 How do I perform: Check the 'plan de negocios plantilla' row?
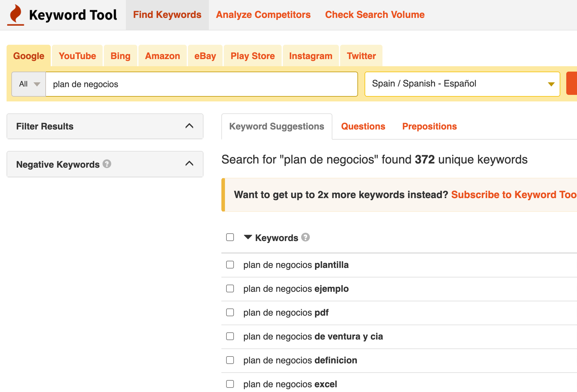pyautogui.click(x=230, y=265)
